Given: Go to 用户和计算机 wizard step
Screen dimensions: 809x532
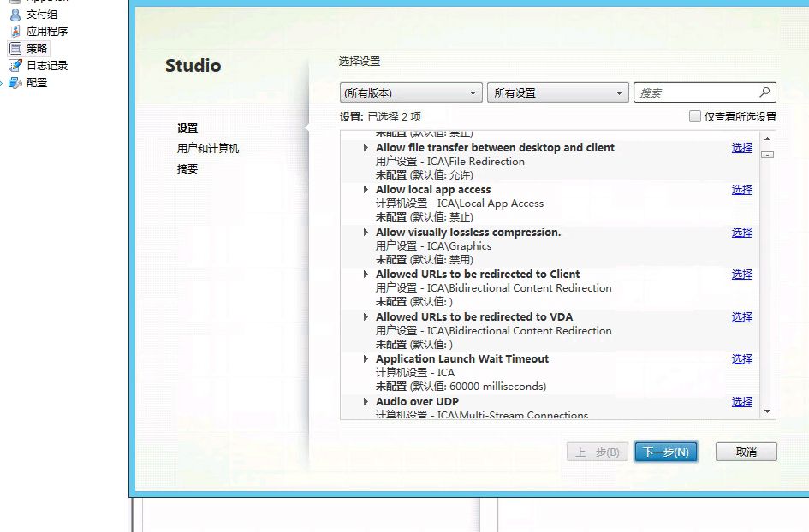Looking at the screenshot, I should click(x=208, y=149).
